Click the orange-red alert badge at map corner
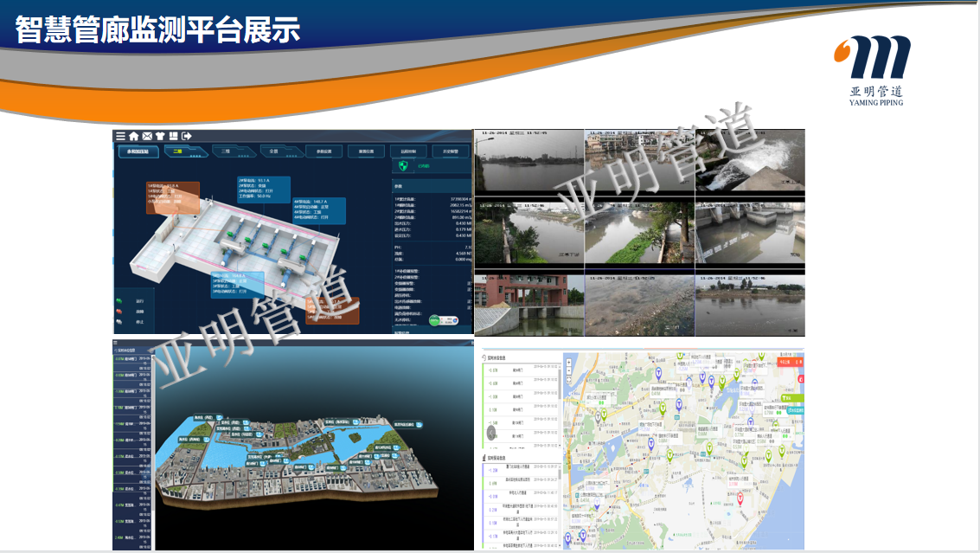 [790, 363]
